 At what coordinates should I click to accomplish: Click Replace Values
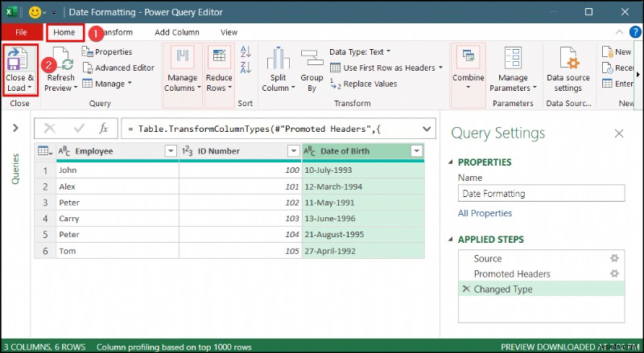tap(364, 84)
